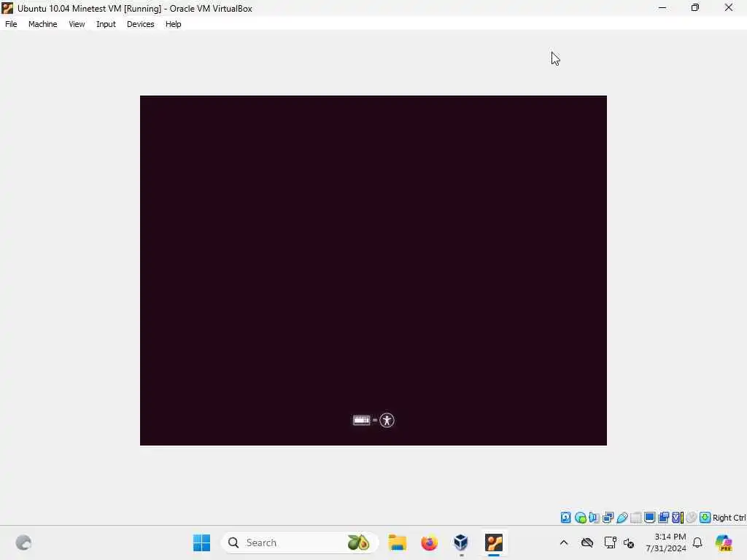Click the OneDrive cloud tray icon
Viewport: 747px width, 560px height.
(587, 542)
